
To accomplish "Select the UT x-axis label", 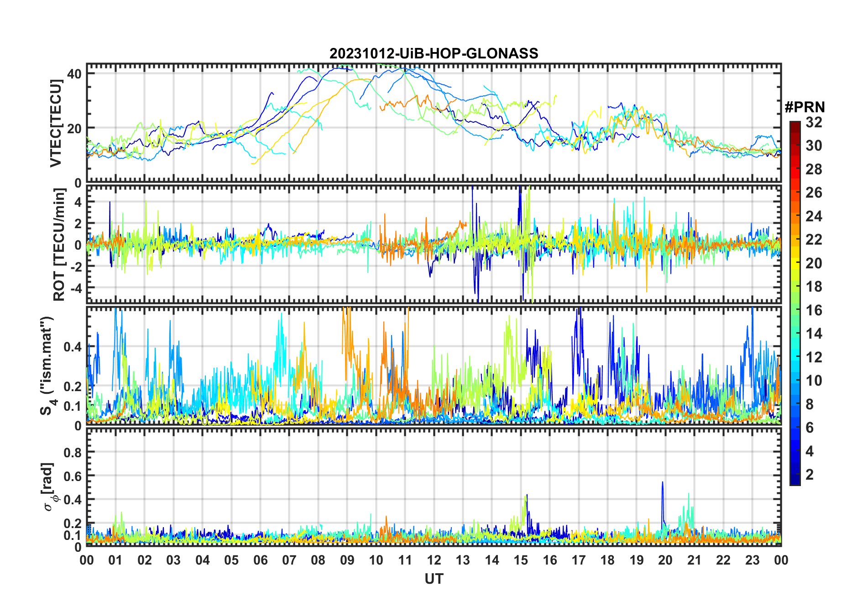I will [x=434, y=579].
